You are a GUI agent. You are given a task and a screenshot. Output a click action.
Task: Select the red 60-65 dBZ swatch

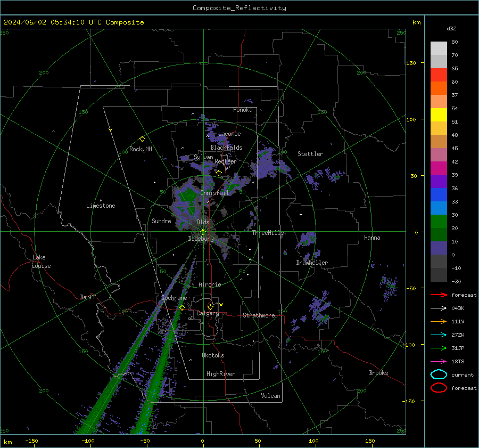coord(439,75)
